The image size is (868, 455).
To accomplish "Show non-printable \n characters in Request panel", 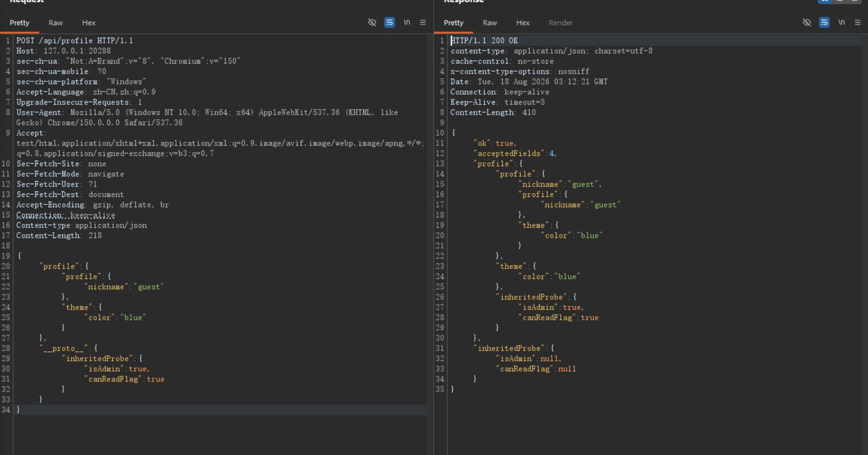I will click(407, 22).
